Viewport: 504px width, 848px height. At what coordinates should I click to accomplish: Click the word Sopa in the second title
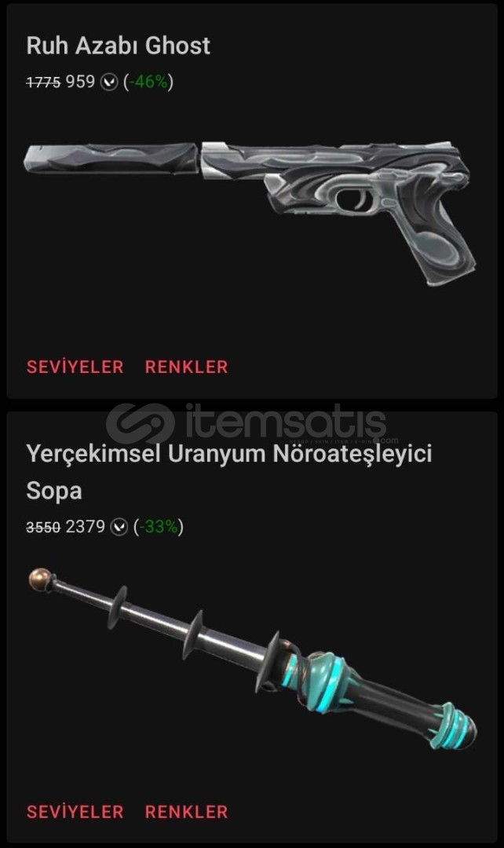click(x=54, y=491)
